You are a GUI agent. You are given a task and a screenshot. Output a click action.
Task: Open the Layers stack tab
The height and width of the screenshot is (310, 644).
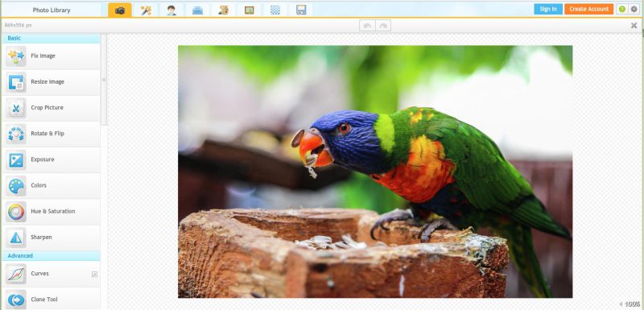pyautogui.click(x=197, y=10)
